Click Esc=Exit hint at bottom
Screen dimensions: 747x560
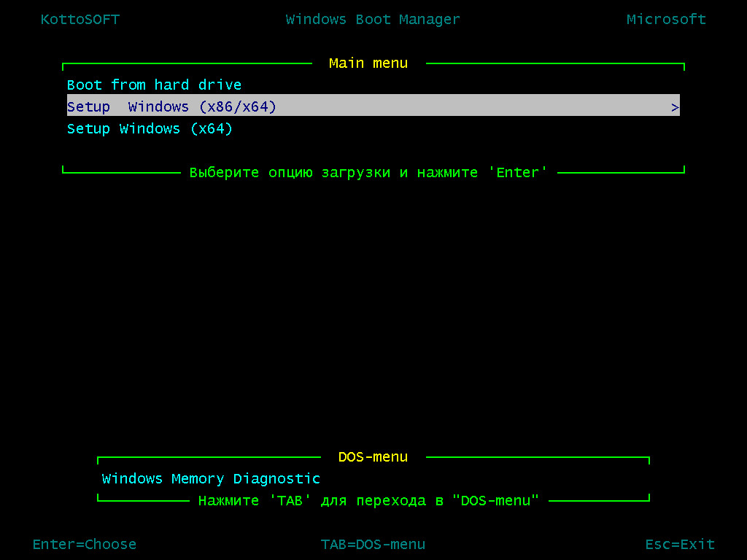click(680, 544)
